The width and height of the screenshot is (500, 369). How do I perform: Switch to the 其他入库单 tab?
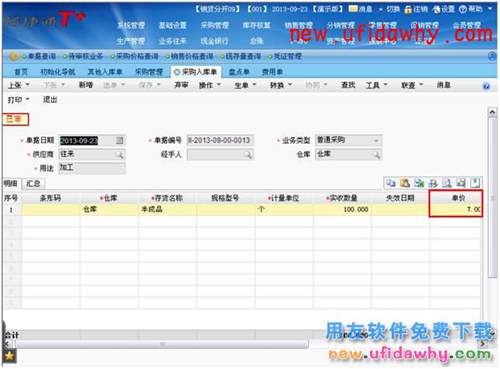105,72
